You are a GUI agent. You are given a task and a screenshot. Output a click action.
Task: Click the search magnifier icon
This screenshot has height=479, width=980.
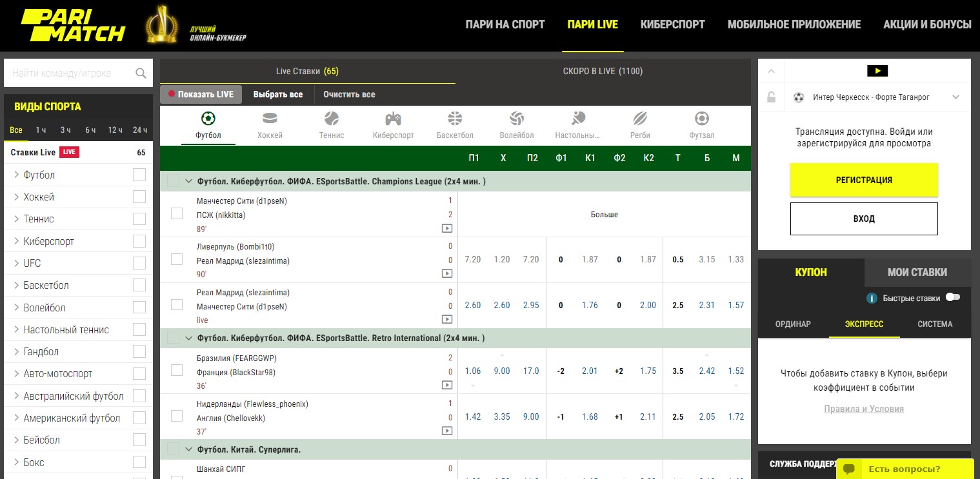tap(141, 73)
